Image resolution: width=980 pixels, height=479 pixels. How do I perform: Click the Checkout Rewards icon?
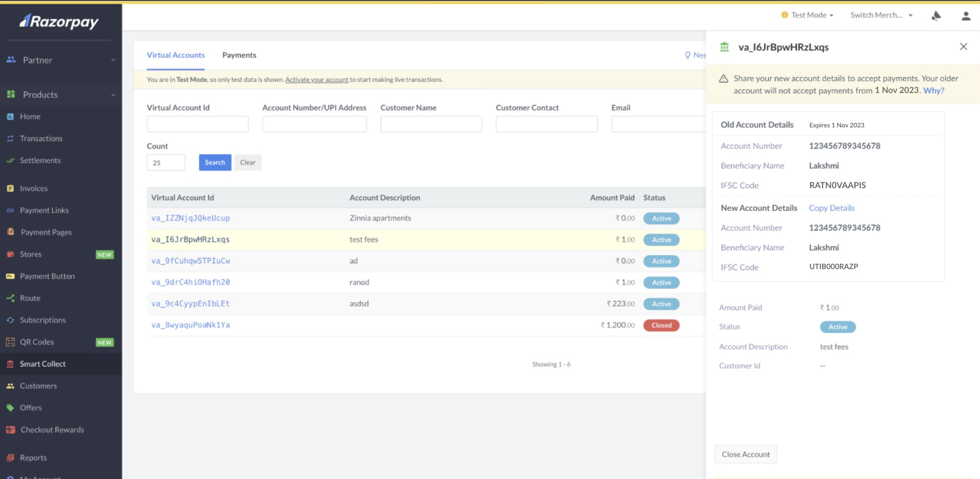(x=11, y=430)
